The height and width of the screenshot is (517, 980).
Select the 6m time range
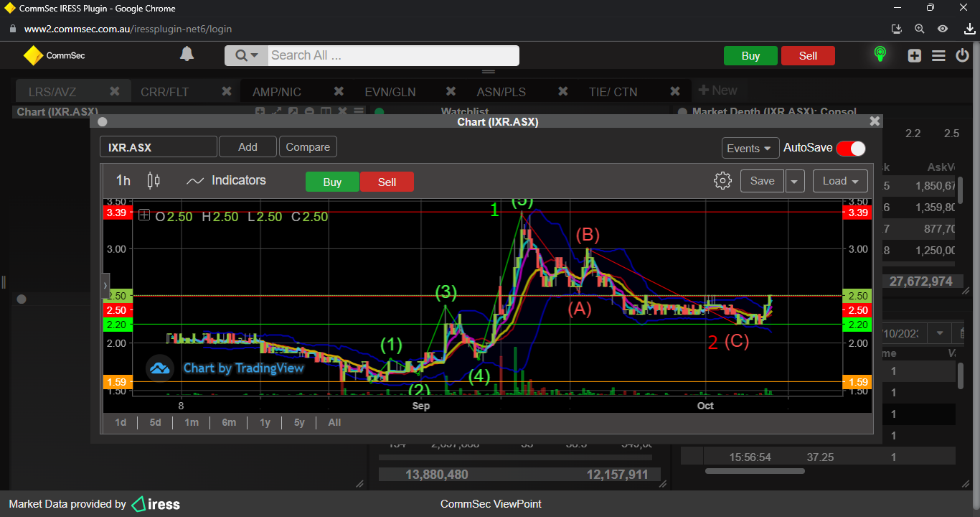tap(229, 422)
